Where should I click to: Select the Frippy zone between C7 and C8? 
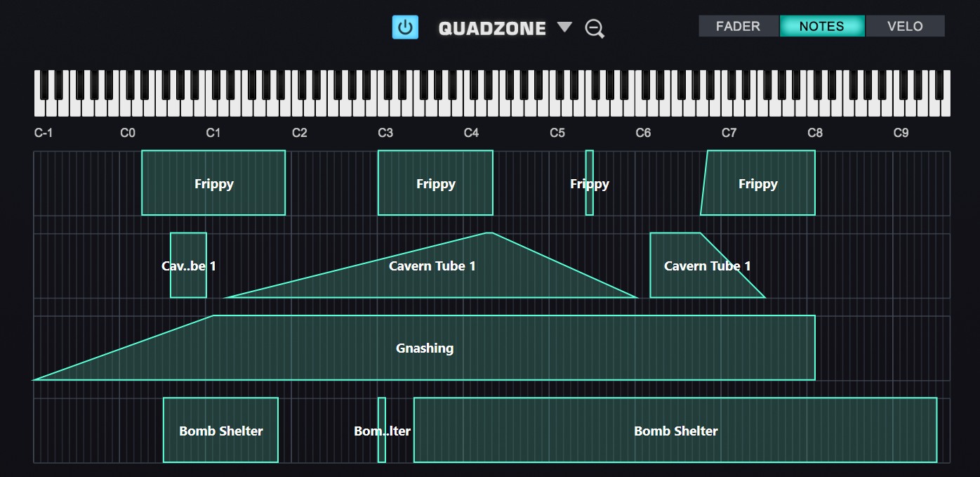click(758, 183)
